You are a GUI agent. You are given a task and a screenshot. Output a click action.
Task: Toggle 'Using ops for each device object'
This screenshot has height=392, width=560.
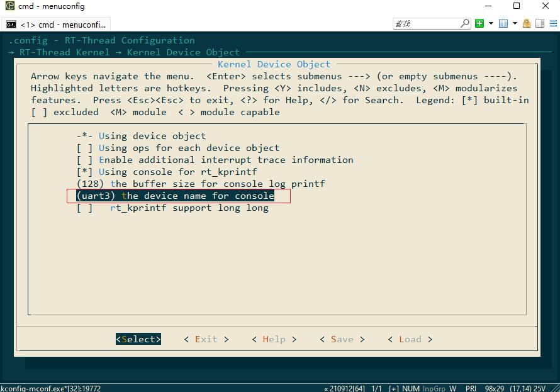pos(178,148)
